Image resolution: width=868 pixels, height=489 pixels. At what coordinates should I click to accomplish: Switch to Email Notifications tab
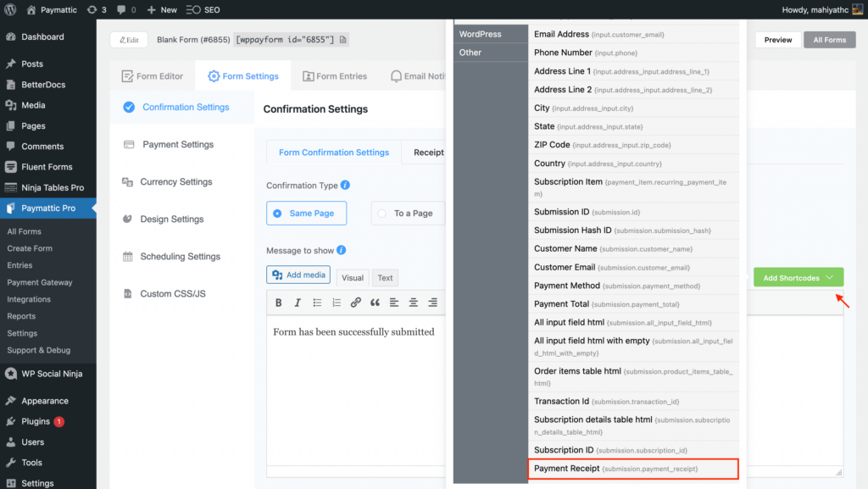point(418,75)
